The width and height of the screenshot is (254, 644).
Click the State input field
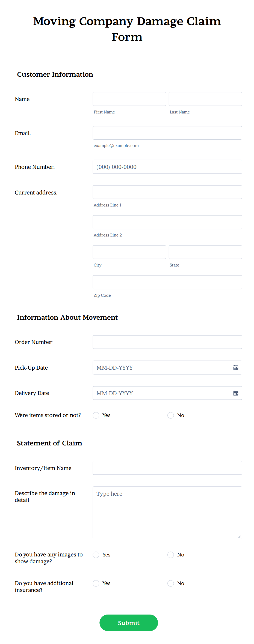[x=205, y=252]
